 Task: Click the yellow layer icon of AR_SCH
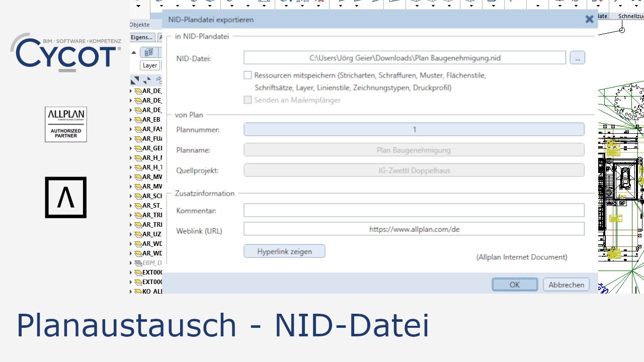tap(138, 196)
